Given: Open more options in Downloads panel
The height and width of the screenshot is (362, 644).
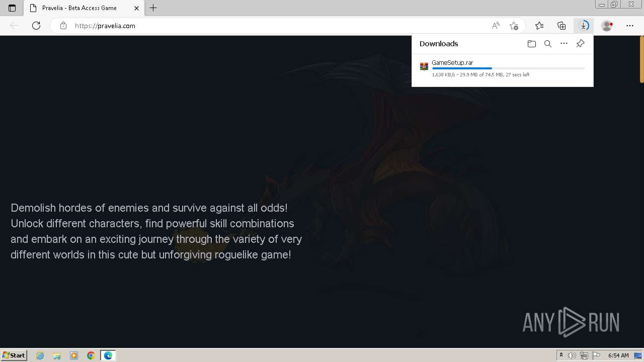Looking at the screenshot, I should click(564, 44).
